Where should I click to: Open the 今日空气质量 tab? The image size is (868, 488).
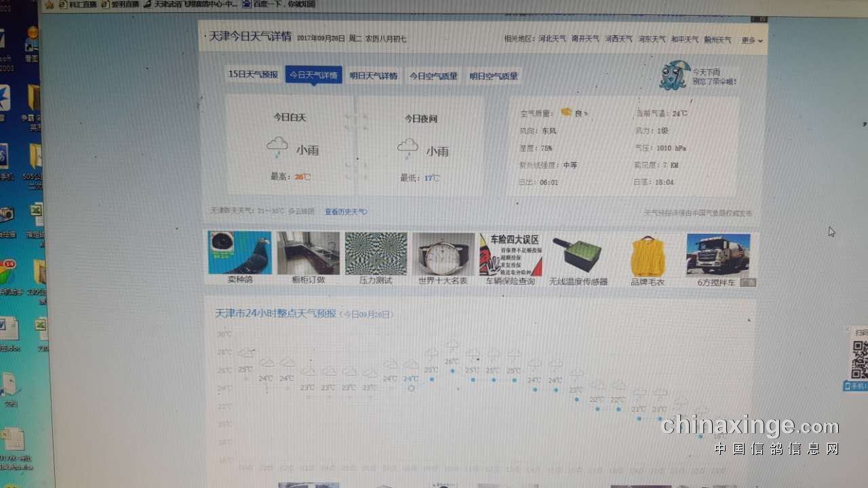click(433, 77)
